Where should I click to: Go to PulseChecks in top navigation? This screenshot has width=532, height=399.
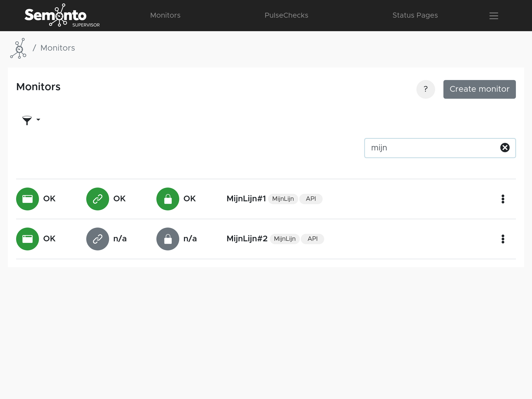[x=286, y=15]
